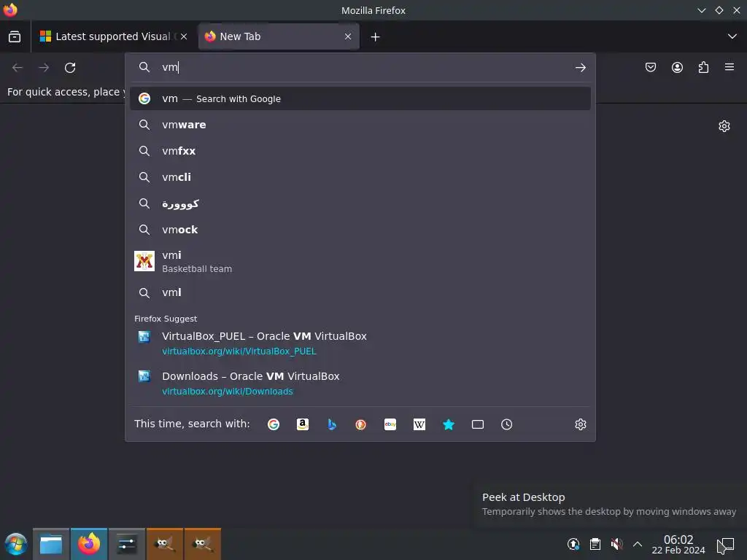The image size is (747, 560).
Task: Click the Firefox taskbar icon
Action: [x=89, y=544]
